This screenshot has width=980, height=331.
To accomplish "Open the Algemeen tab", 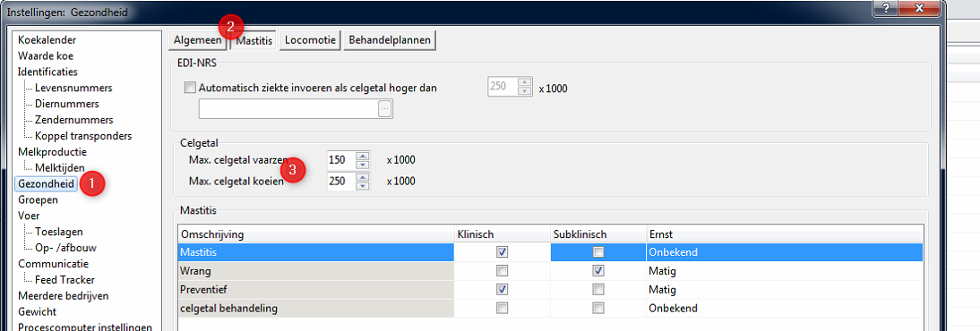I will pyautogui.click(x=197, y=40).
